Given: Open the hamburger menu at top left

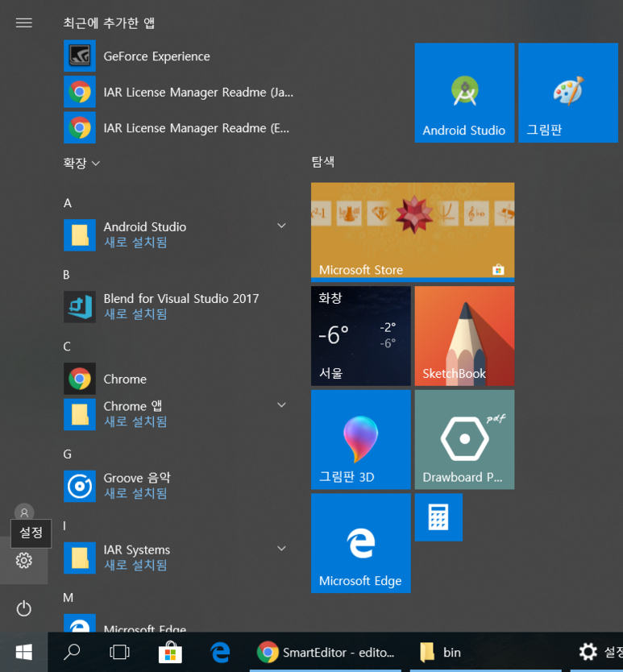Looking at the screenshot, I should pyautogui.click(x=24, y=23).
